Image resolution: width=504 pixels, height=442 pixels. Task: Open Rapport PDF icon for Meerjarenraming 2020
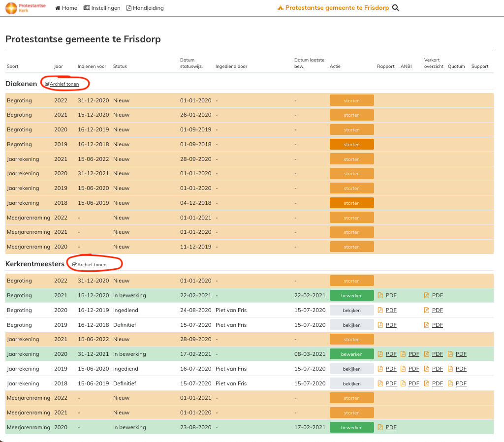(x=380, y=428)
